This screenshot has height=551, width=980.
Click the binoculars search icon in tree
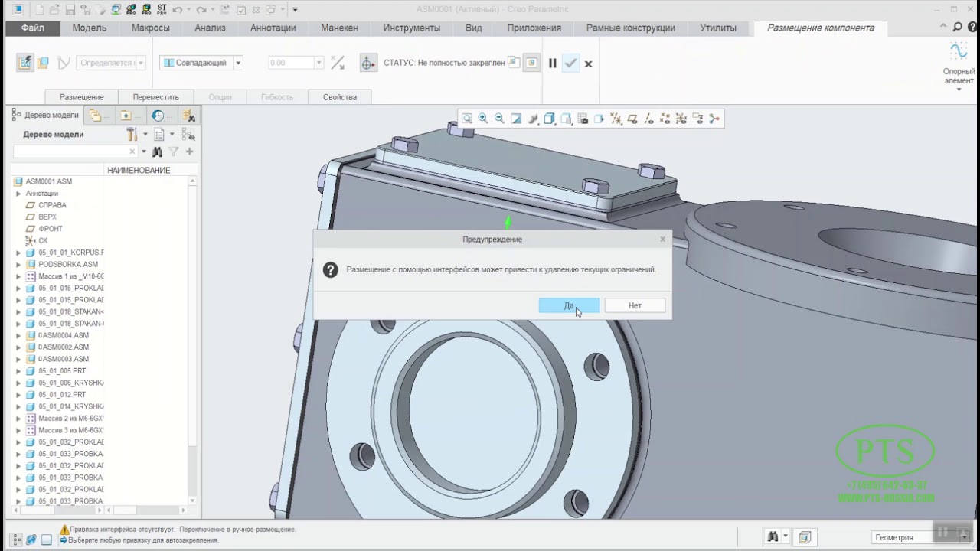[157, 152]
